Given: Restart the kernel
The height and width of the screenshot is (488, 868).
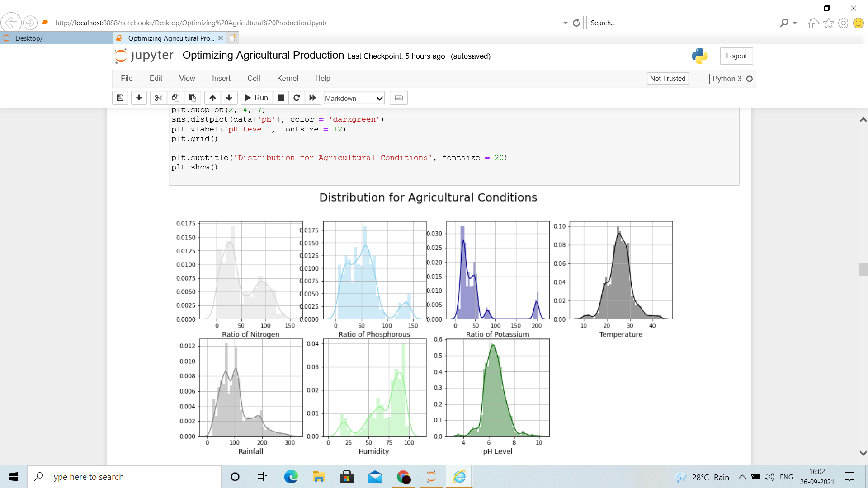Looking at the screenshot, I should click(x=297, y=98).
